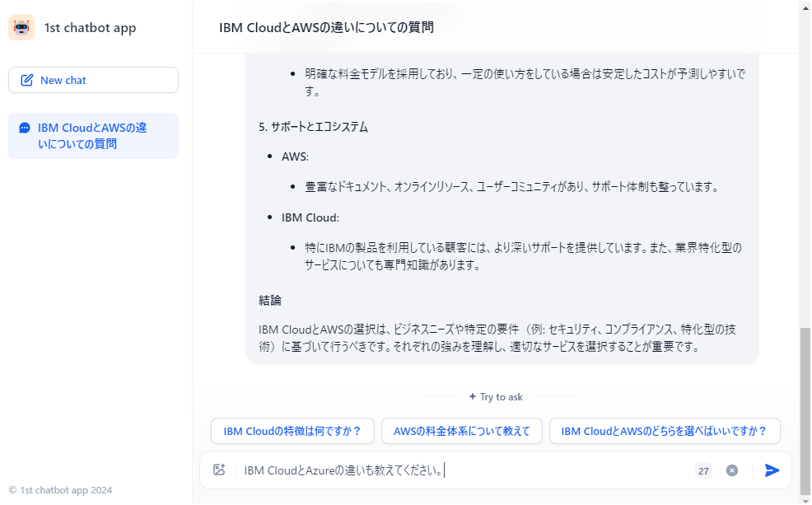
Task: Click the chat bubble icon beside IBM Cloud conversation
Action: [25, 128]
